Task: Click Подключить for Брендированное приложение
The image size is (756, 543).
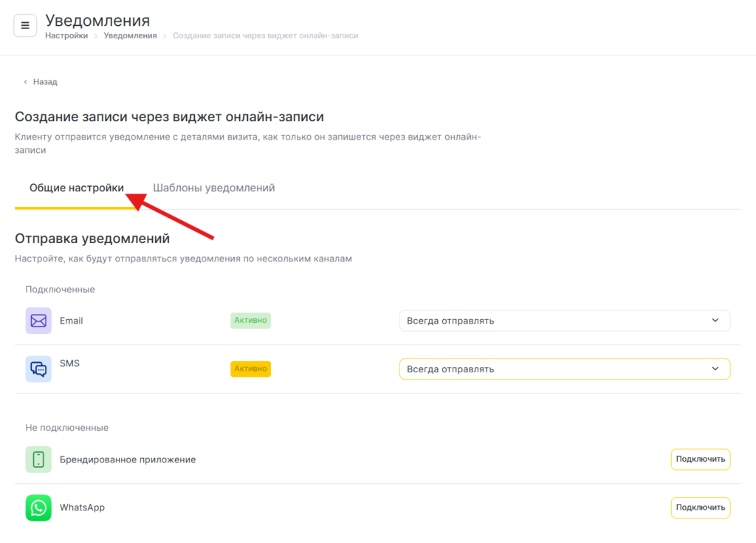Action: pos(700,459)
